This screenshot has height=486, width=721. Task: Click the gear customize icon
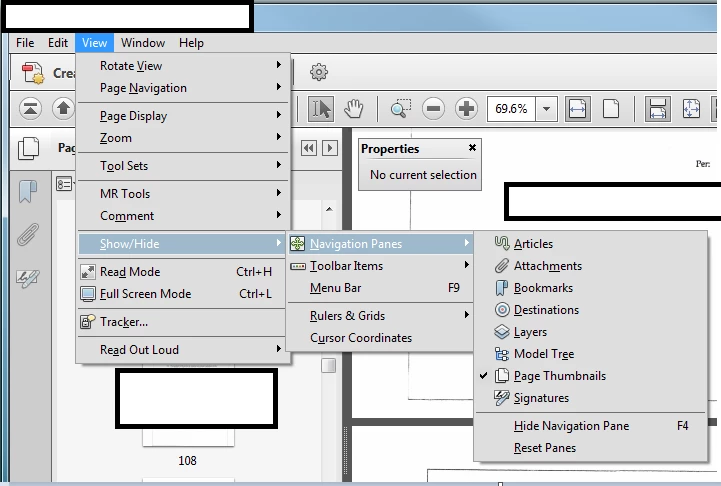click(319, 72)
